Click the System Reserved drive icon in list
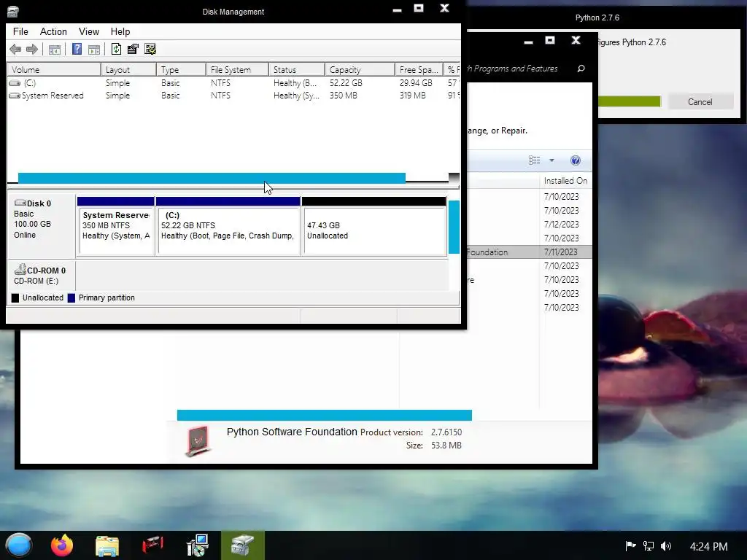The width and height of the screenshot is (747, 560). 15,96
